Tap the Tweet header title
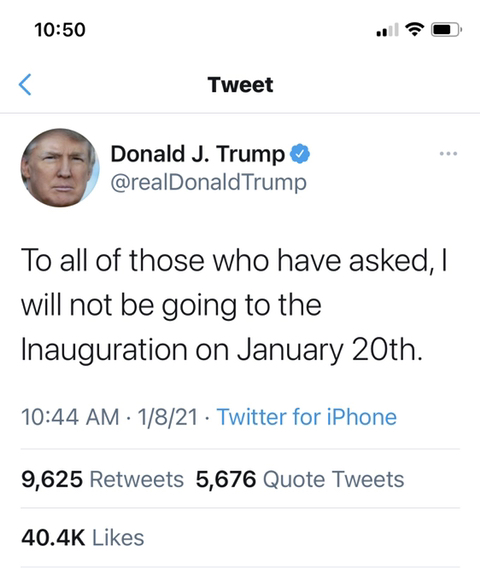 [240, 85]
